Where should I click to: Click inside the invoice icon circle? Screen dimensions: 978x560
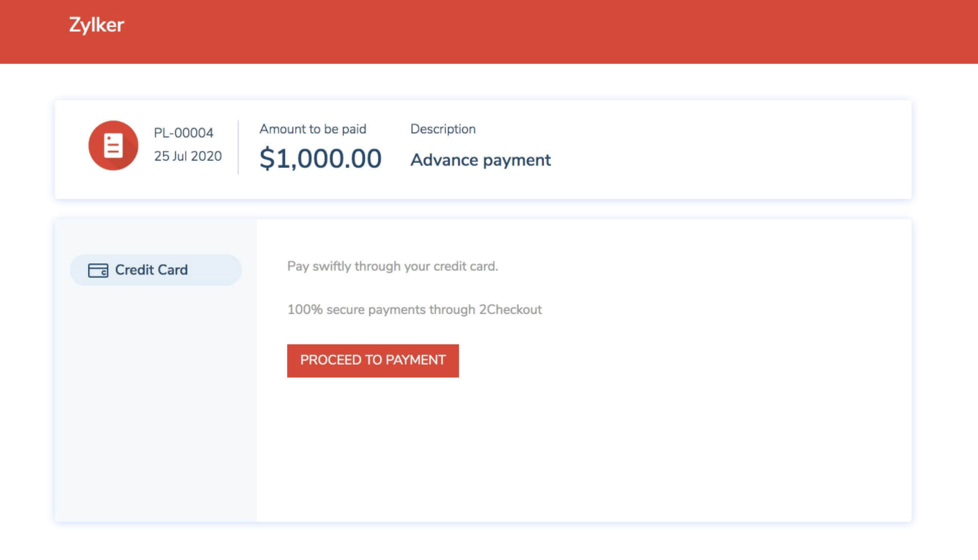(112, 146)
